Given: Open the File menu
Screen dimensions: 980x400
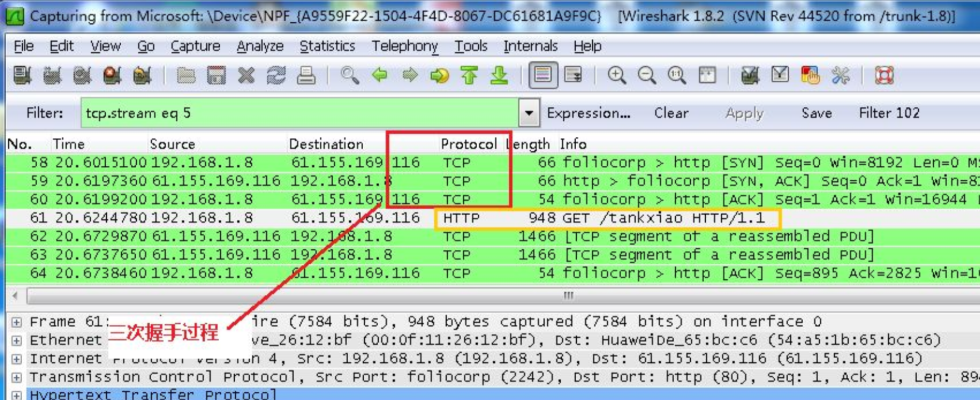Looking at the screenshot, I should 23,46.
